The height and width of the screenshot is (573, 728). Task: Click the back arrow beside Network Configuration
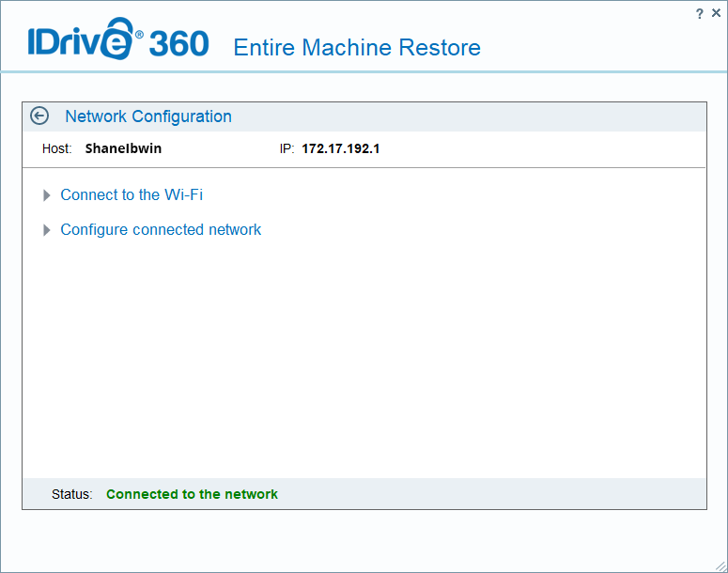tap(39, 116)
